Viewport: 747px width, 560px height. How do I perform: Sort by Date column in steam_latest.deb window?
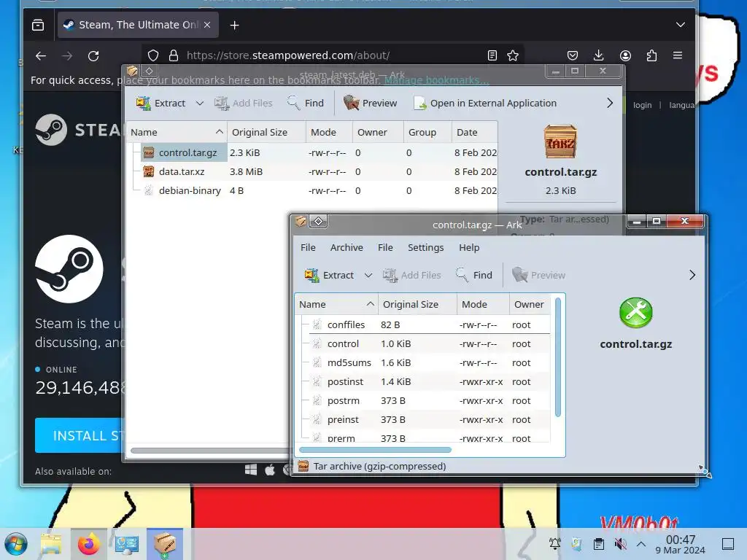click(474, 133)
